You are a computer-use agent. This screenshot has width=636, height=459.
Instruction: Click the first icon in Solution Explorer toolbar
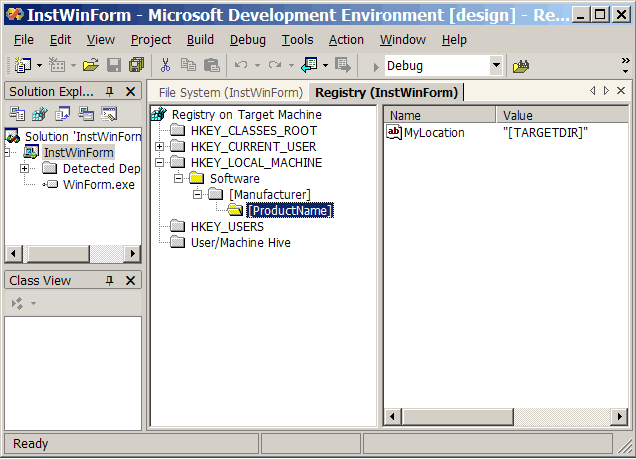tap(16, 114)
